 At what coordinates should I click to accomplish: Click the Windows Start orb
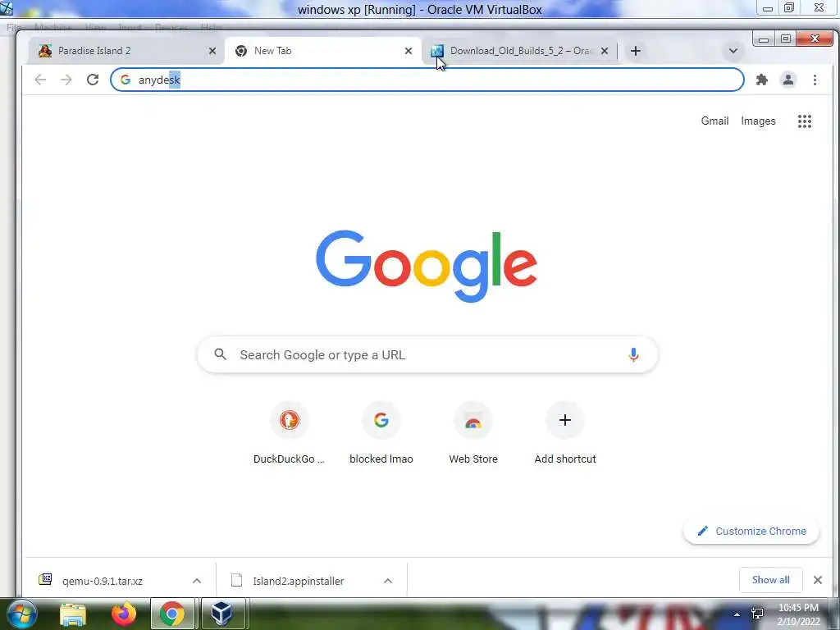point(21,614)
